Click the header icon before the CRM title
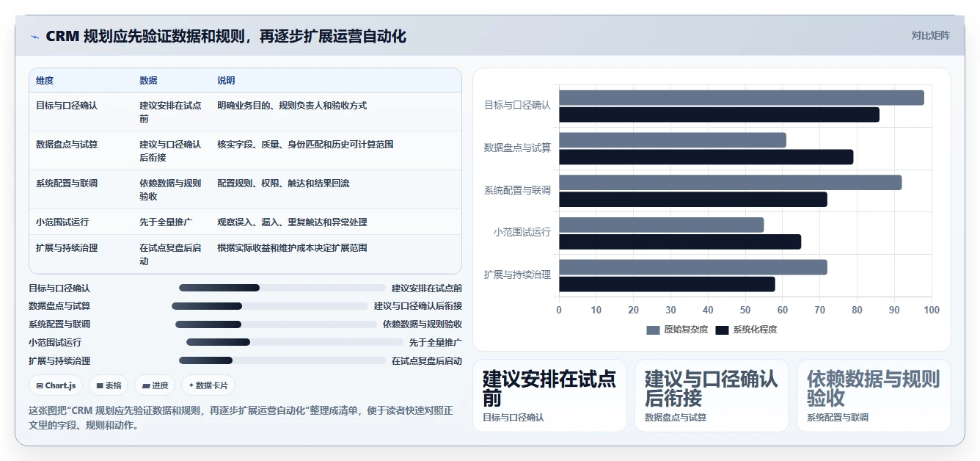 click(34, 37)
